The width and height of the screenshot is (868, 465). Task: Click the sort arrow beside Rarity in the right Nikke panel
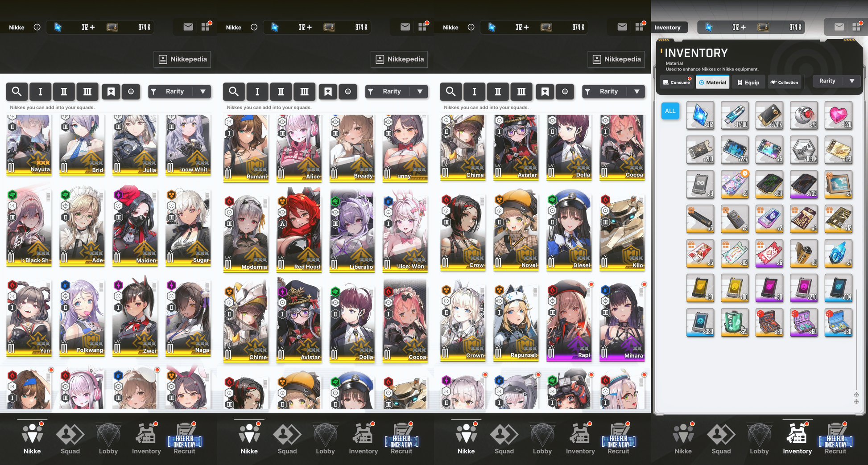[x=637, y=91]
